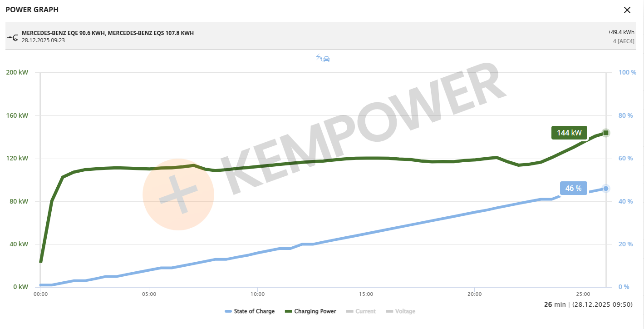Screen dimensions: 644x329
Task: Click the EV charging car icon above graph
Action: click(323, 58)
